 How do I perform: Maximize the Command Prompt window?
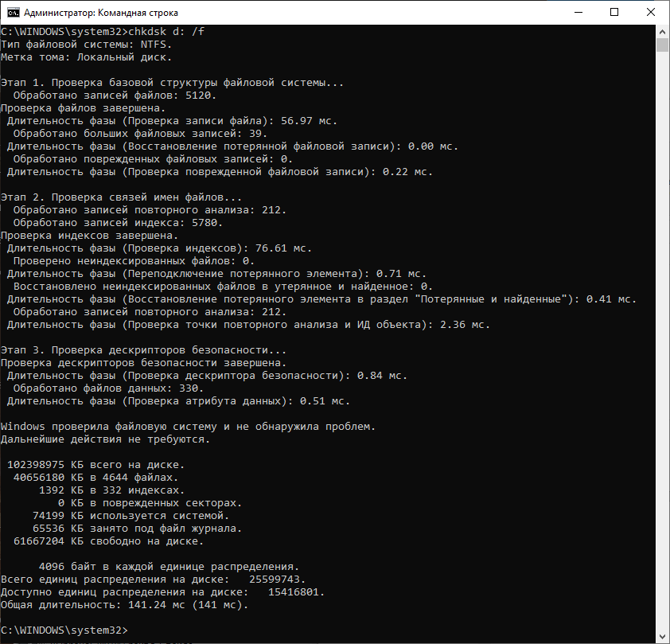click(x=615, y=13)
